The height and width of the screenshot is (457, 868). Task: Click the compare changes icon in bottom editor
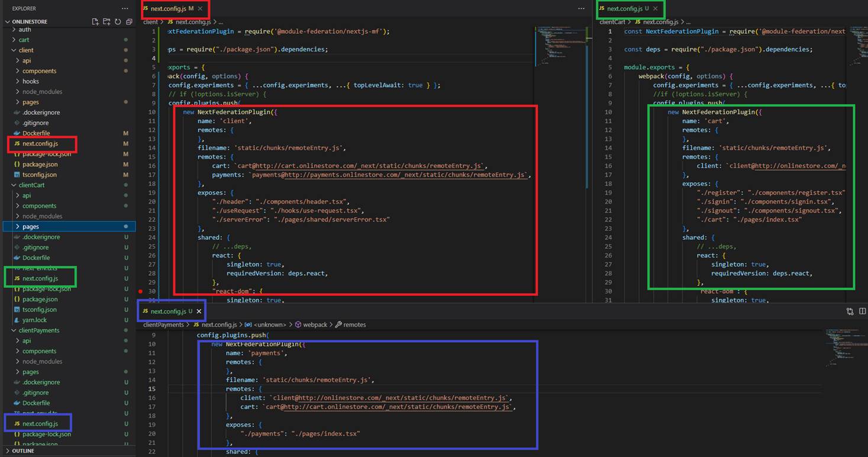pyautogui.click(x=850, y=311)
